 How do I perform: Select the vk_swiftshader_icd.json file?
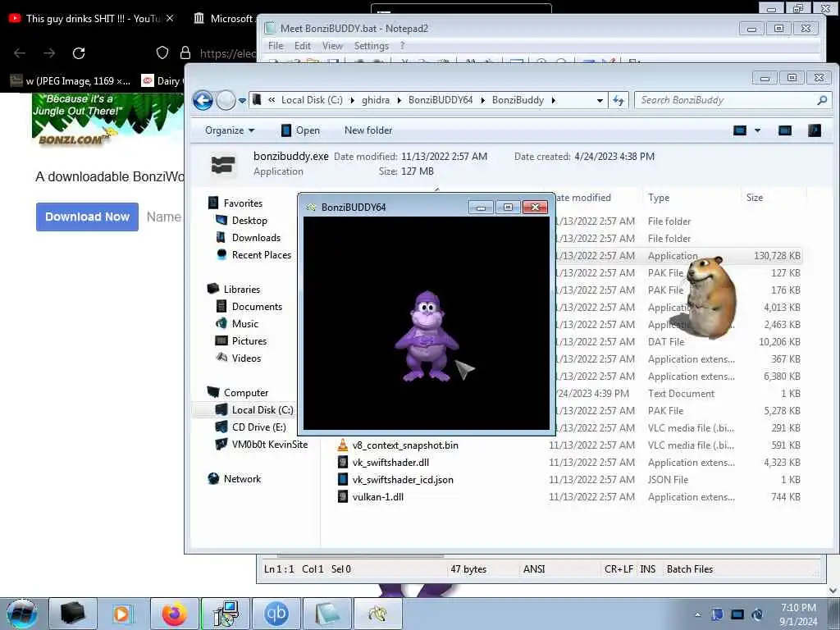point(402,479)
